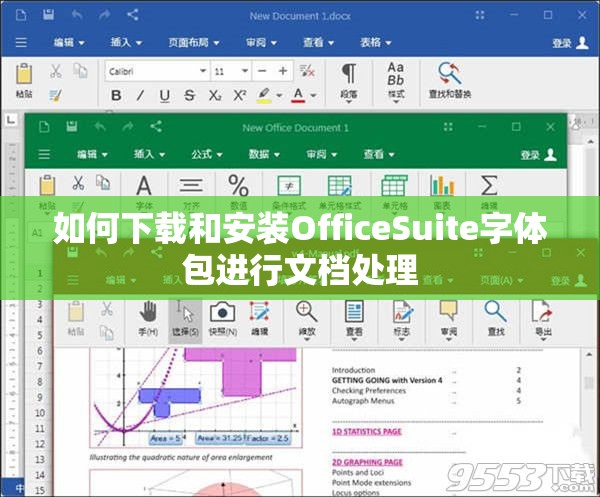Export the PDF with 导出 button
The width and height of the screenshot is (600, 497).
pyautogui.click(x=543, y=321)
